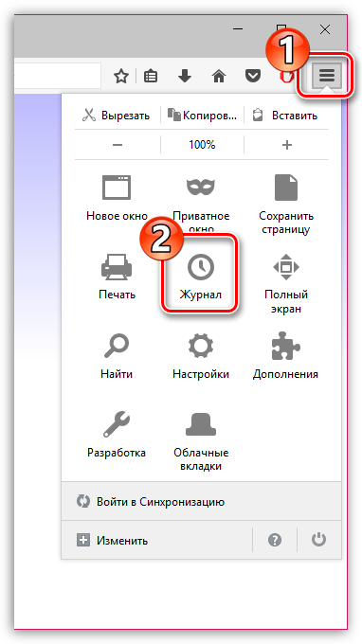Quit browser with power icon
The height and width of the screenshot is (644, 362).
tap(318, 540)
